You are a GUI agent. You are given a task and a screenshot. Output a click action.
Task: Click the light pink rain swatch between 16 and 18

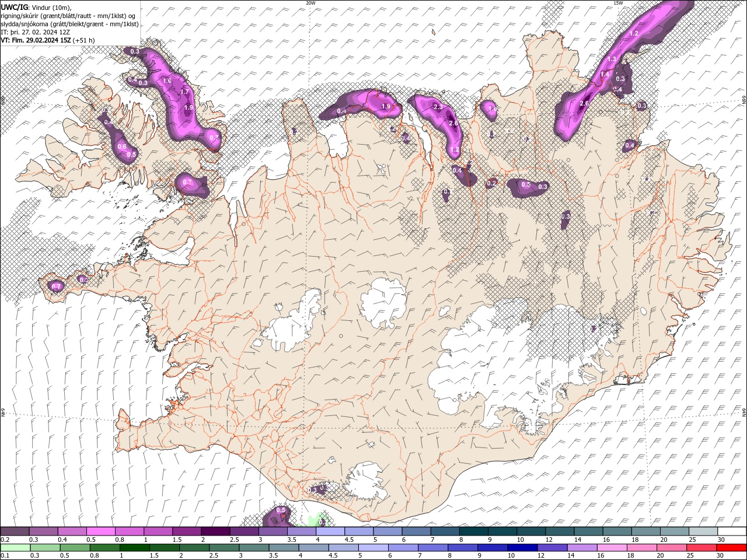click(x=612, y=548)
